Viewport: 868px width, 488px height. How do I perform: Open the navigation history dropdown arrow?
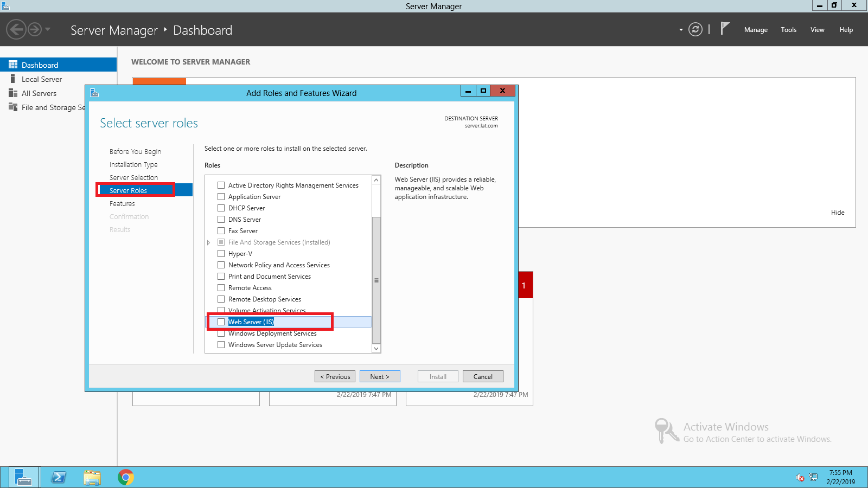tap(48, 29)
